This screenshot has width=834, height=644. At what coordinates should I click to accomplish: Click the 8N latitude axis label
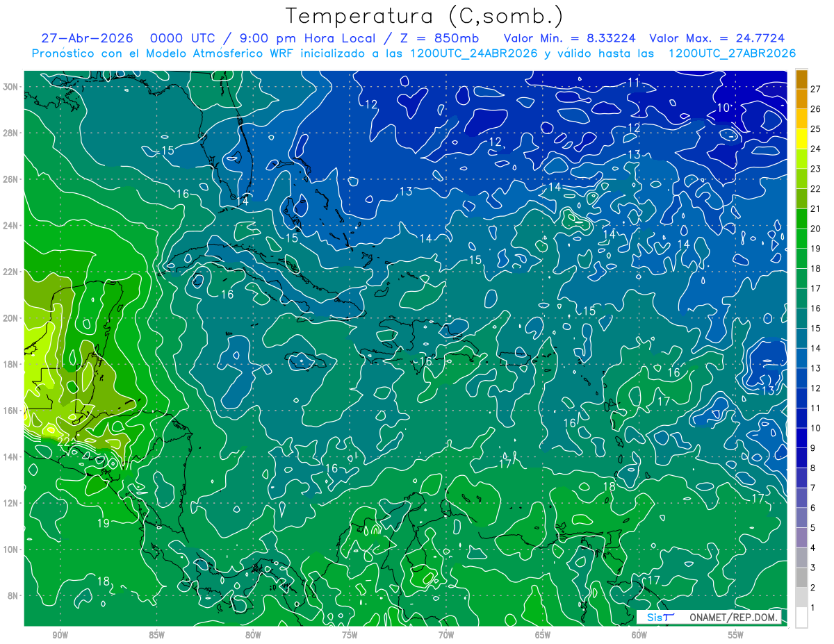[x=15, y=595]
